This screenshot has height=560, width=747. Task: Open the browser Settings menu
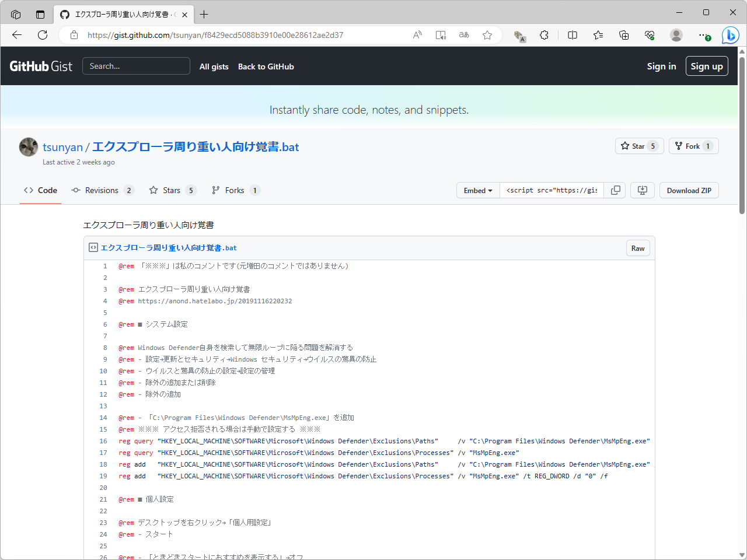point(703,35)
